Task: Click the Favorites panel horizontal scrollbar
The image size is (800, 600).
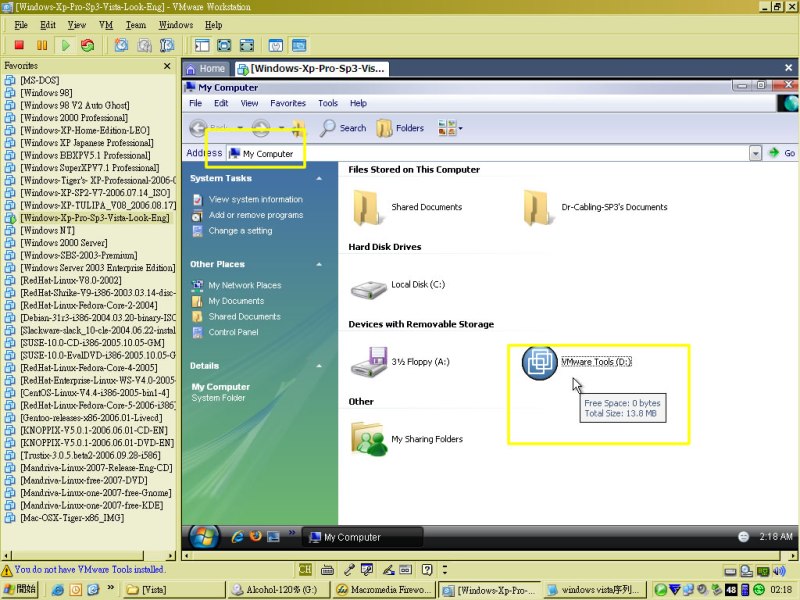Action: [x=89, y=556]
